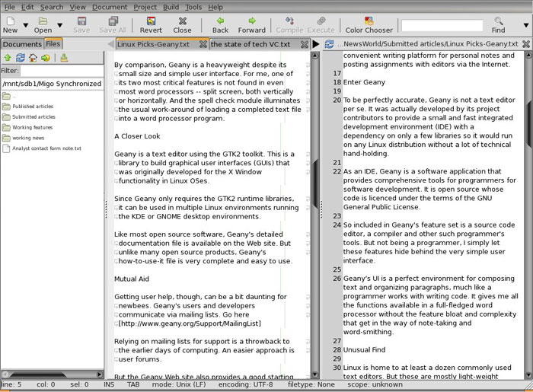Viewport: 533px width, 392px height.
Task: Switch to the Documents sidebar tab
Action: (x=22, y=44)
